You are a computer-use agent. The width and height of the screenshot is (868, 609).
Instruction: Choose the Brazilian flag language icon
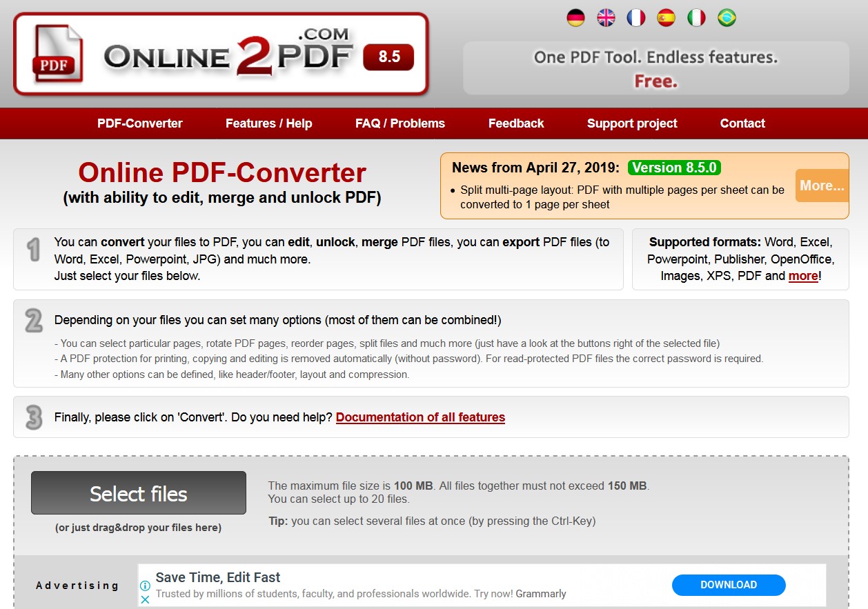[x=727, y=18]
